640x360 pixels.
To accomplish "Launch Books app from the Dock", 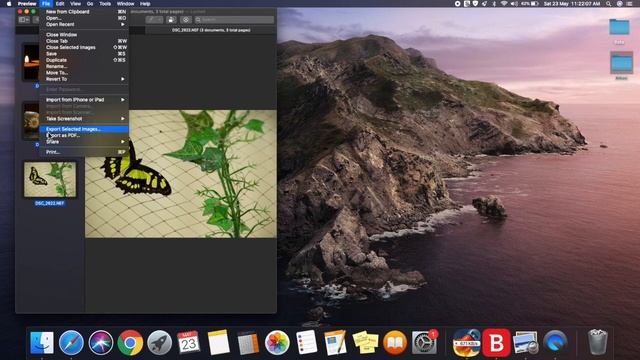I will pos(395,342).
